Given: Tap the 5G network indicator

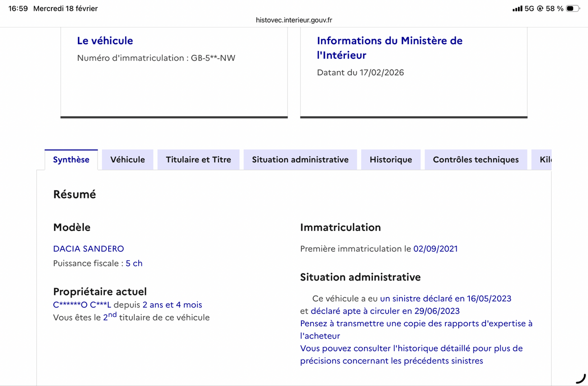Looking at the screenshot, I should (x=529, y=8).
